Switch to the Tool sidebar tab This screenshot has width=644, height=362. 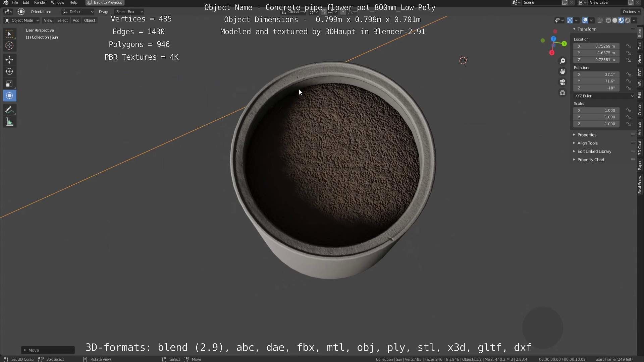(x=640, y=46)
